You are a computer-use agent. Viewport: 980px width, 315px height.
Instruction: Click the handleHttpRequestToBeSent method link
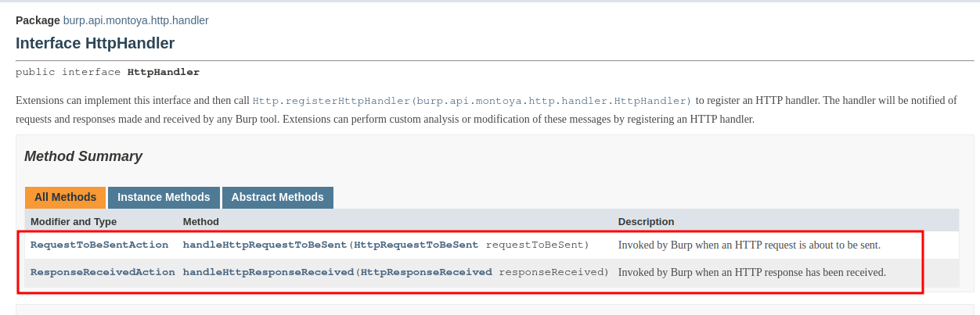click(x=265, y=245)
